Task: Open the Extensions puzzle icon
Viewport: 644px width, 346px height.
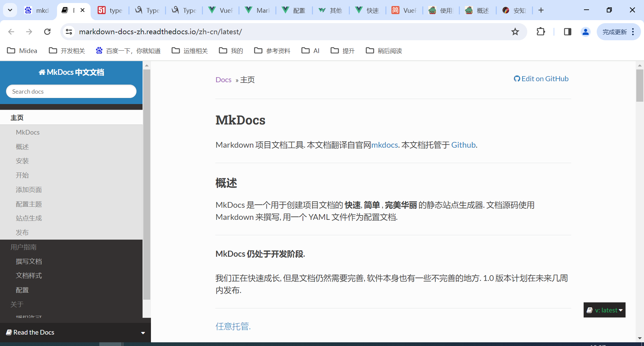Action: tap(541, 32)
